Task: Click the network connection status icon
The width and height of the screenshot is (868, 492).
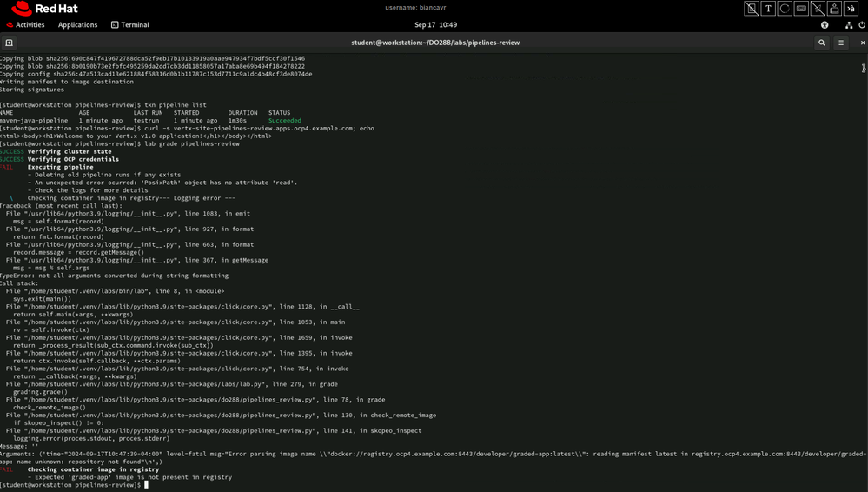Action: coord(849,25)
